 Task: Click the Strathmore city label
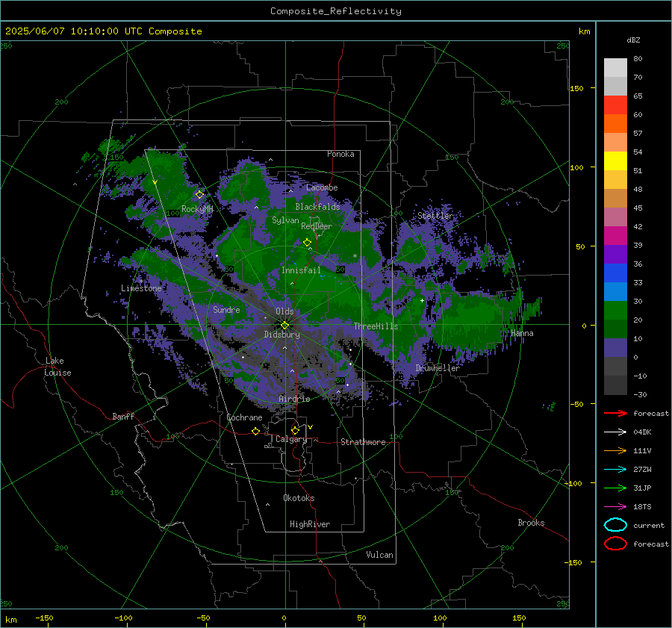(x=363, y=442)
